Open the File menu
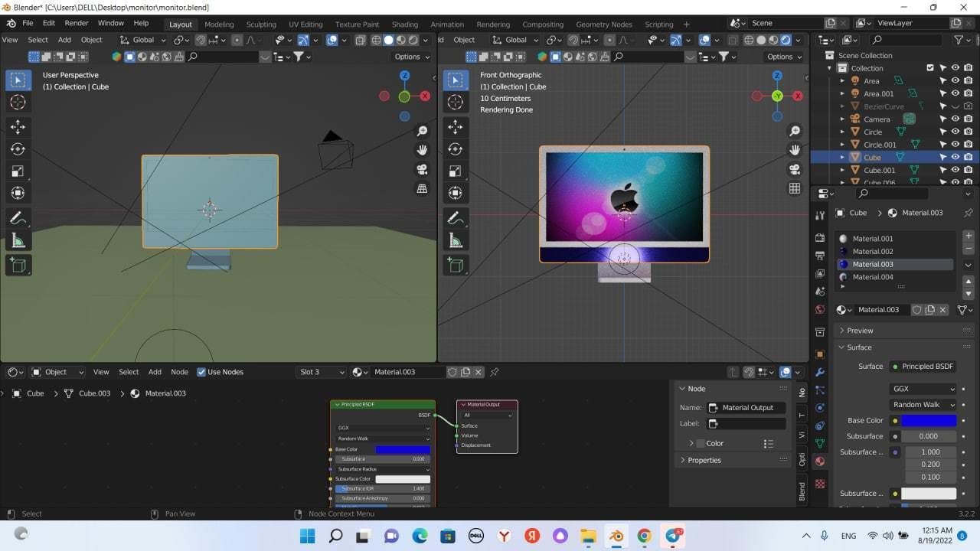The width and height of the screenshot is (980, 551). click(x=28, y=23)
